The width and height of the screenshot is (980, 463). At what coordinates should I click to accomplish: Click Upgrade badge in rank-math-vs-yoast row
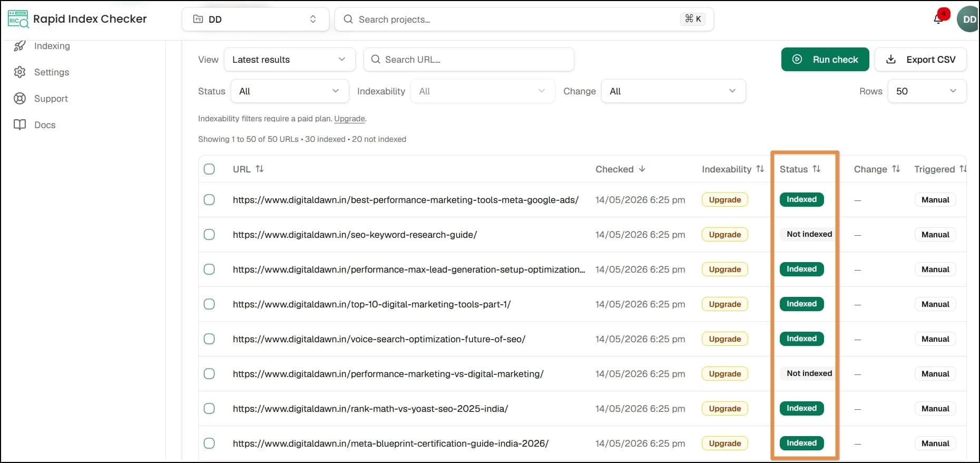(725, 409)
